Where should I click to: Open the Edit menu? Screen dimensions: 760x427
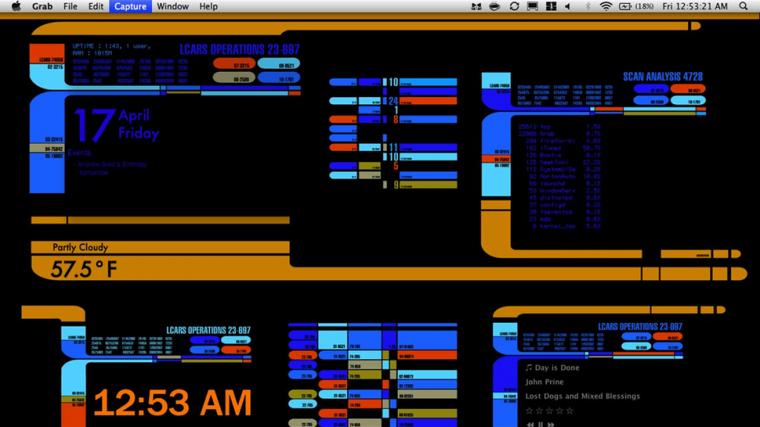[95, 6]
